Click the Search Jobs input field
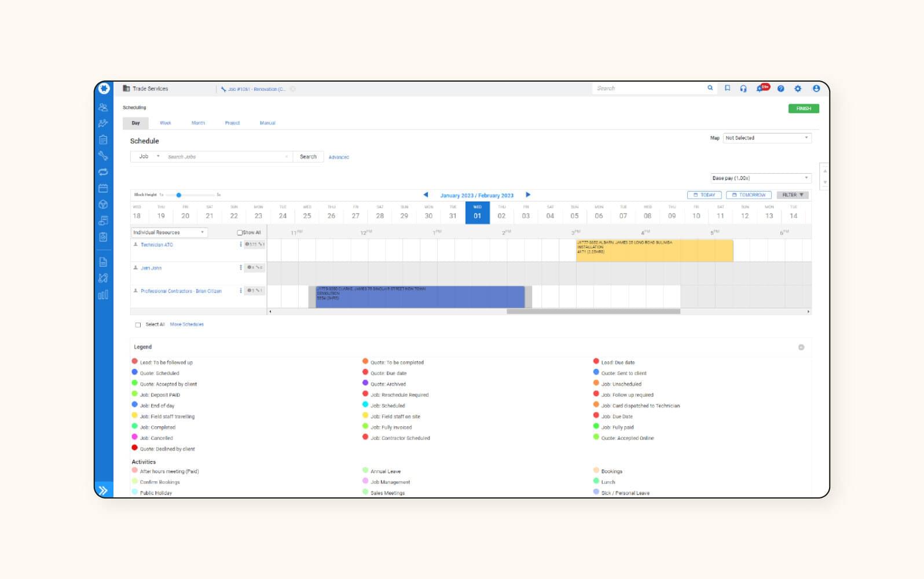The image size is (924, 579). (228, 156)
